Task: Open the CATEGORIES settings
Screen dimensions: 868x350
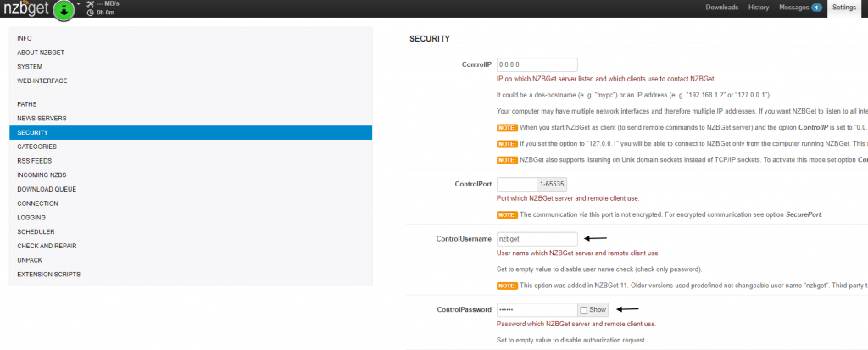Action: coord(191,147)
